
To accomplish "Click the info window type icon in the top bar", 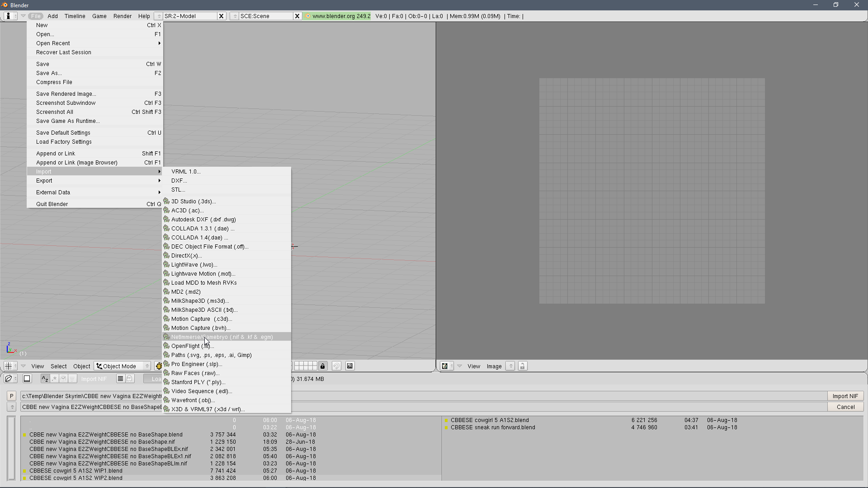I will coord(8,16).
